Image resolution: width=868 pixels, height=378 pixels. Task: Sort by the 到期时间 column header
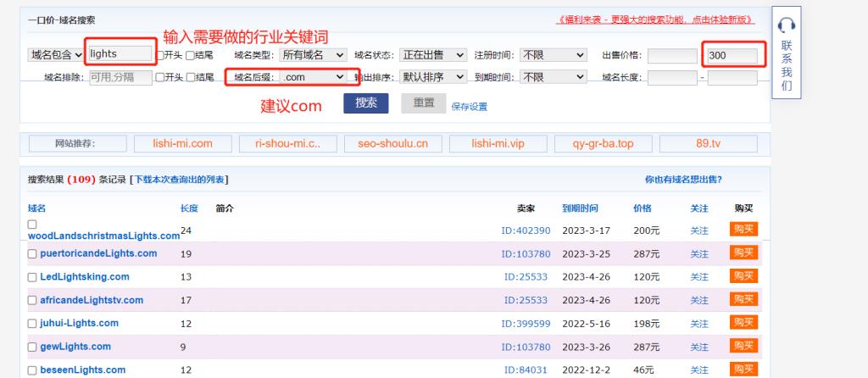click(x=580, y=208)
